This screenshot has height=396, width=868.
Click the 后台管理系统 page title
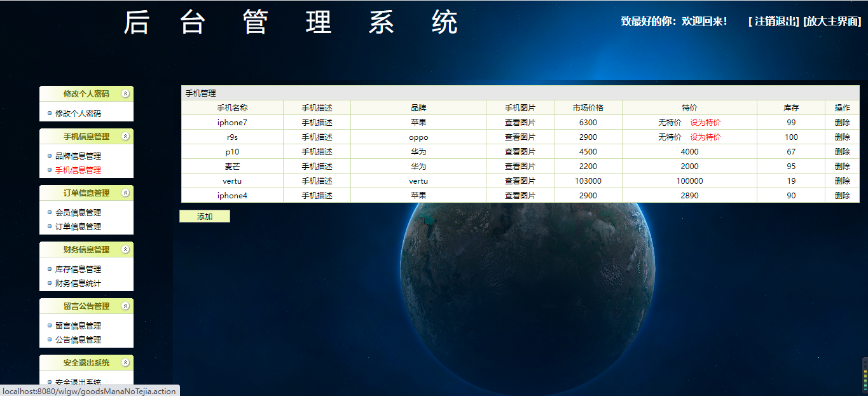pyautogui.click(x=291, y=23)
